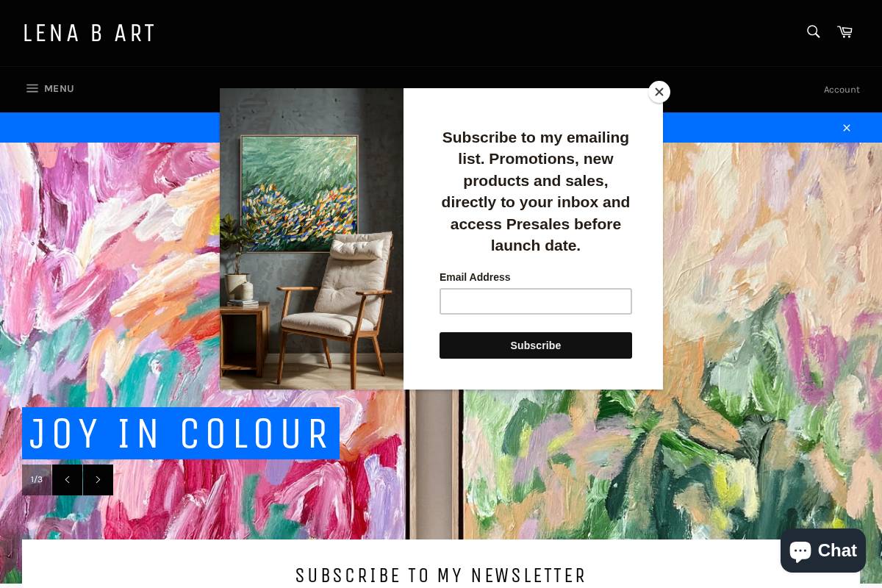Screen dimensions: 882x588
Task: Open the site search magnifier icon
Action: pyautogui.click(x=813, y=32)
